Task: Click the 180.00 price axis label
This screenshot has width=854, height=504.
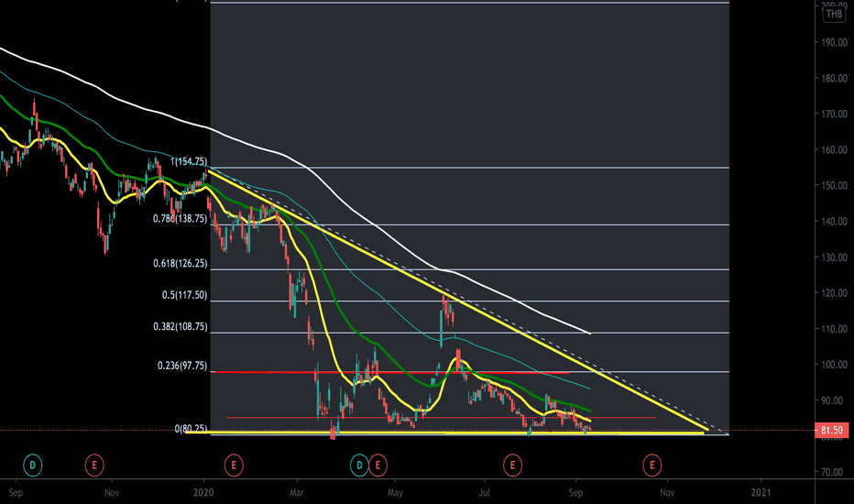Action: [835, 79]
